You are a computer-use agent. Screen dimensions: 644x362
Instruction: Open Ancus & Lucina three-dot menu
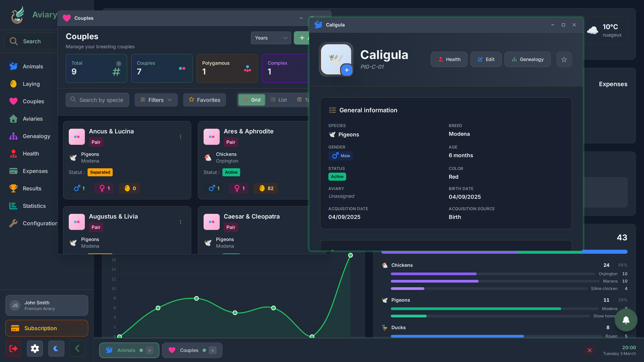pos(180,137)
